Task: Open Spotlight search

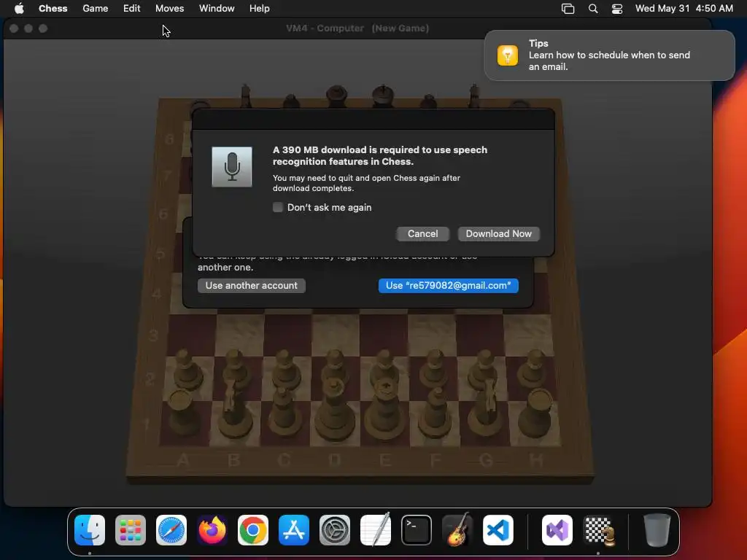Action: point(593,9)
